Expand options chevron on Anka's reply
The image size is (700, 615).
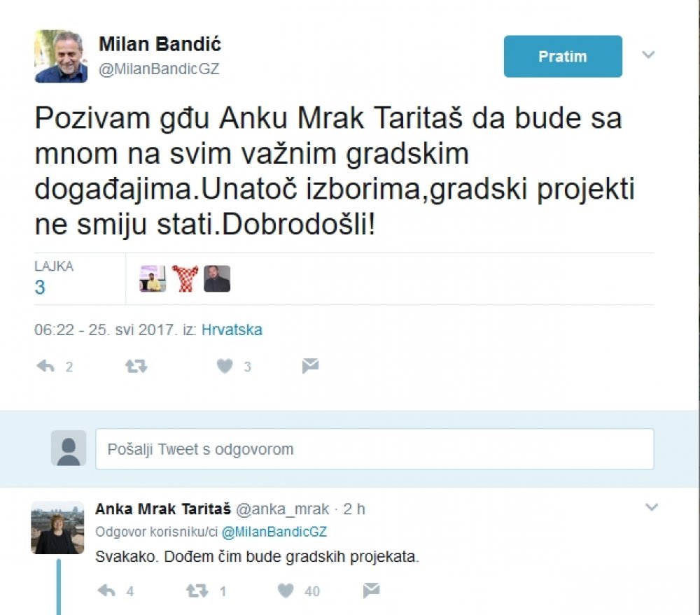click(652, 507)
